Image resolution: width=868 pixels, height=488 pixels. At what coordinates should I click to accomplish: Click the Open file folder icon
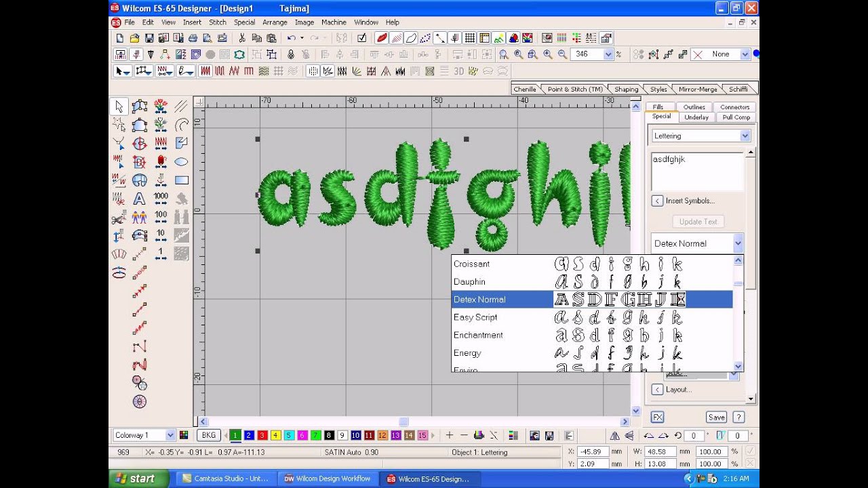coord(134,38)
